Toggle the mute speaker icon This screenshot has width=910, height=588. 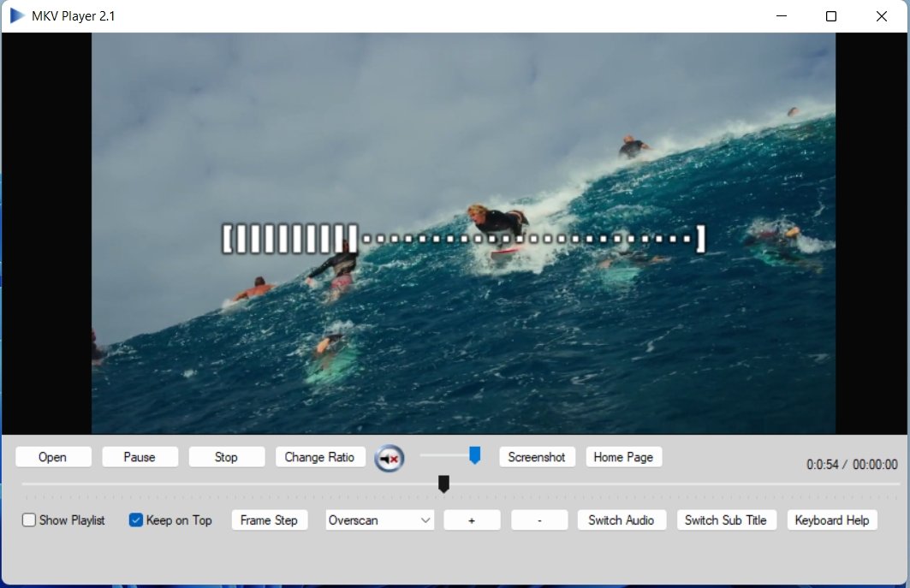click(x=389, y=459)
